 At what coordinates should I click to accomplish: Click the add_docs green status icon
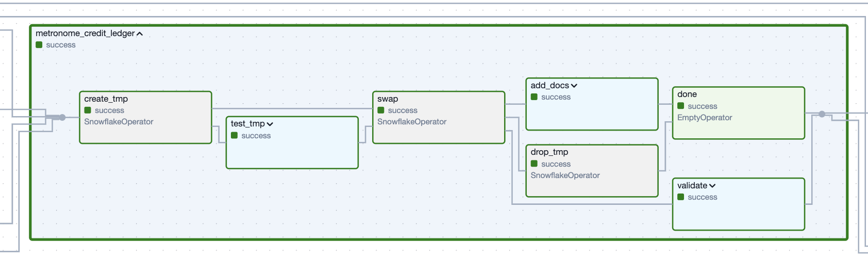pos(534,97)
